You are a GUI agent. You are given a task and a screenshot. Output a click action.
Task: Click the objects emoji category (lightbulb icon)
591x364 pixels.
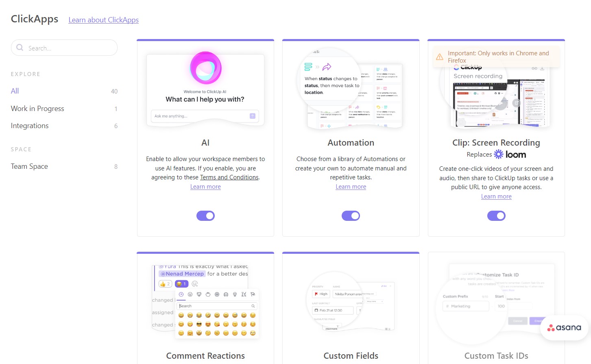(235, 294)
